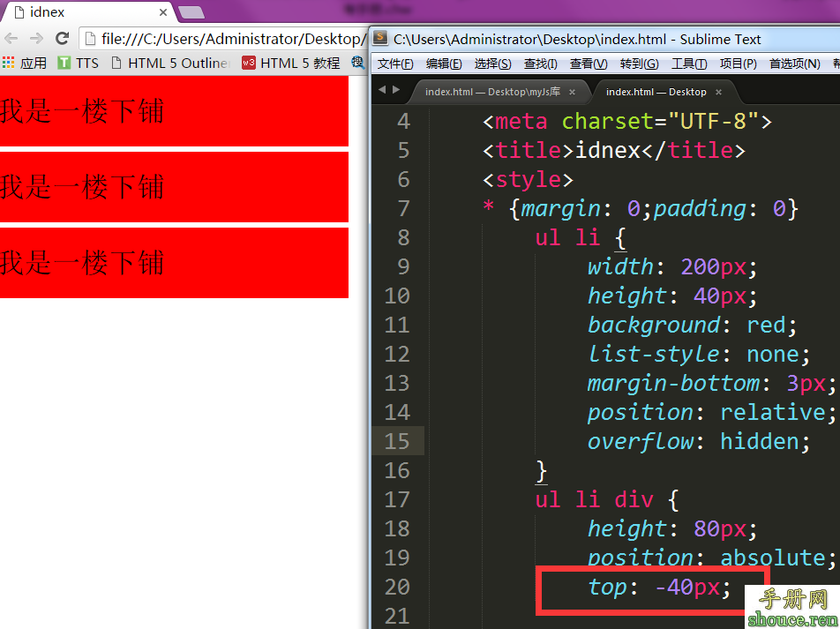Expand the 查看(V) view menu
Screen dimensions: 840x629
tap(588, 64)
